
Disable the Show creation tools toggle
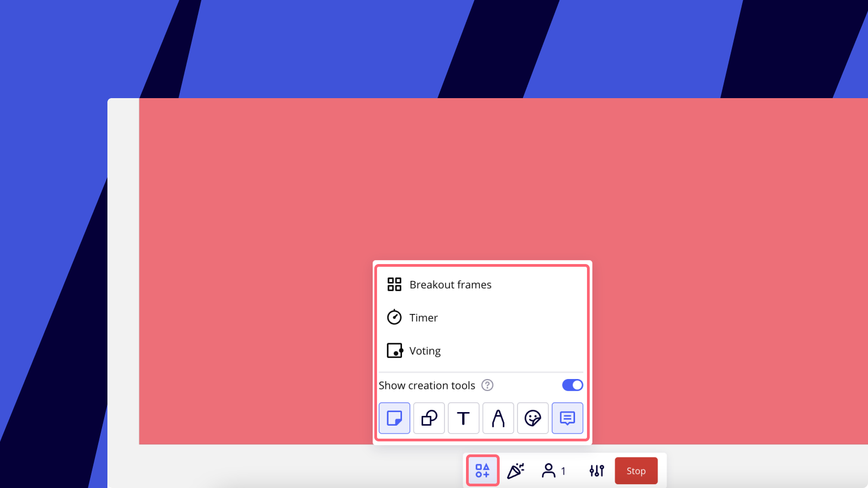[572, 385]
